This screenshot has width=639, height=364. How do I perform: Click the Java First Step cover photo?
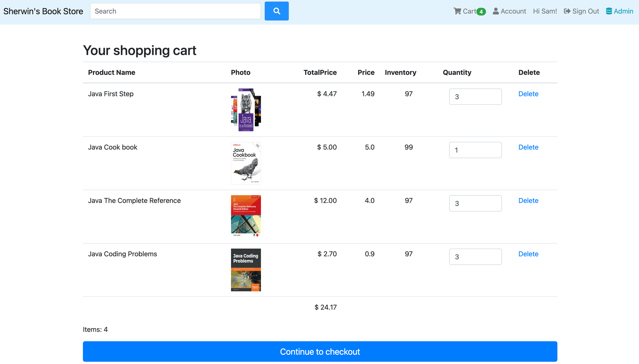click(246, 110)
